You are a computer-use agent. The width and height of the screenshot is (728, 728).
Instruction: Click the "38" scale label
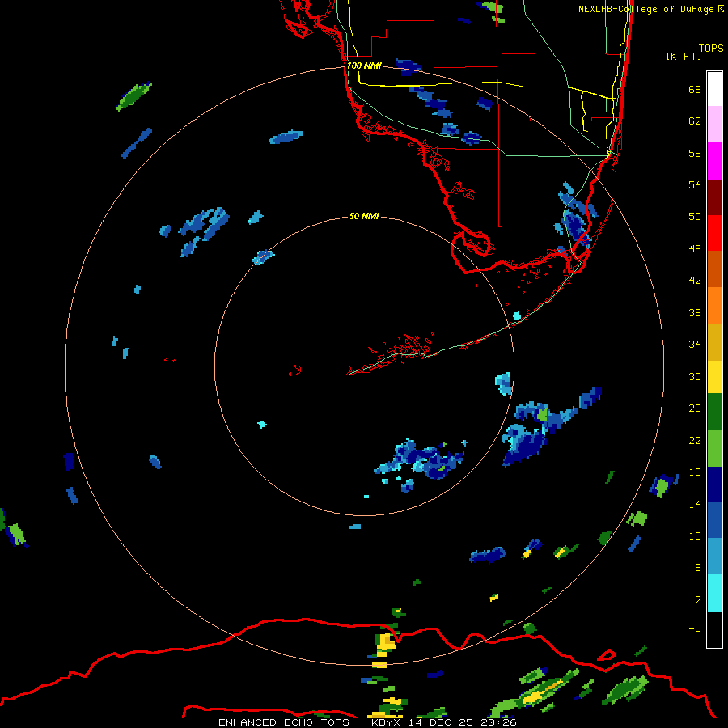(695, 312)
